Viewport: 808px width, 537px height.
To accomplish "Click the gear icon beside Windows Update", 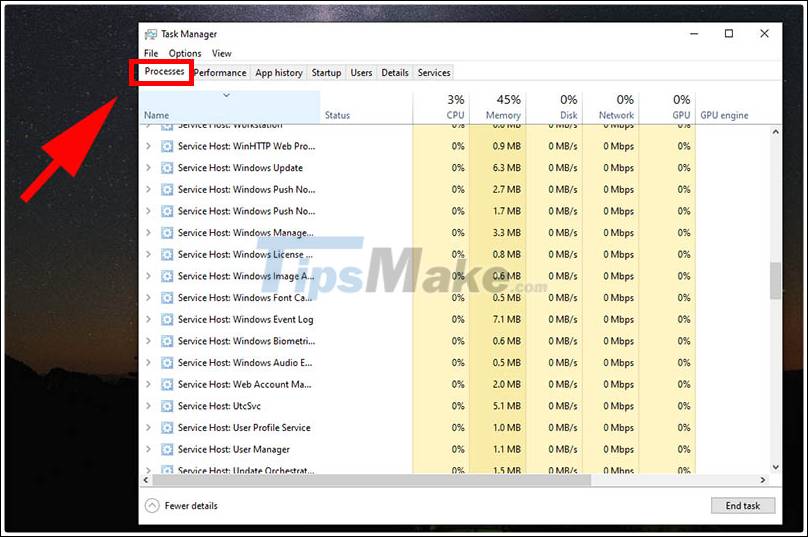I will click(x=167, y=168).
